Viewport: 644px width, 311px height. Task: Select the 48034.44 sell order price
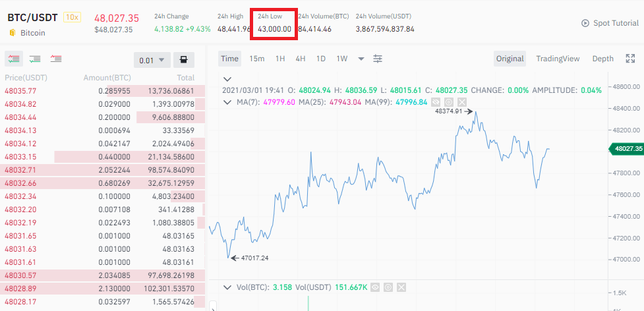(20, 117)
